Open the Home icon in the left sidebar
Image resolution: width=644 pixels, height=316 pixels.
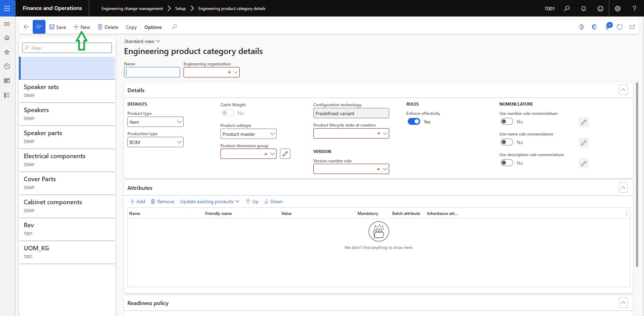7,38
